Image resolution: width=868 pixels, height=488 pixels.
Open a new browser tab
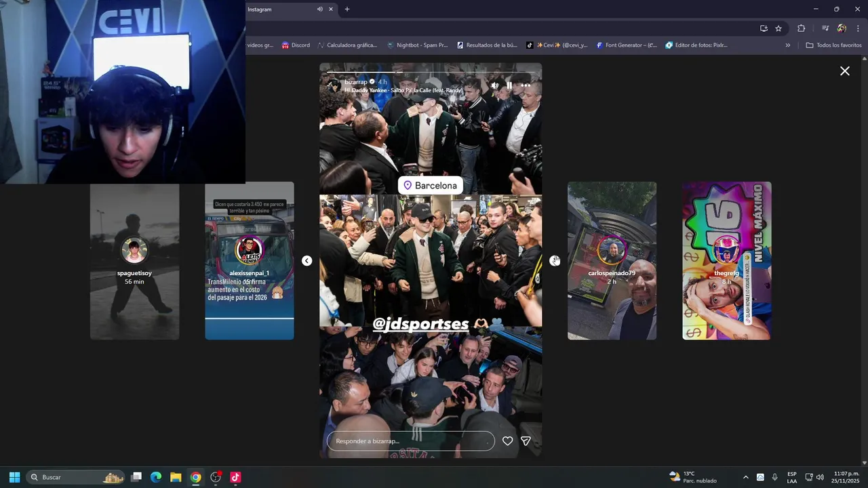tap(347, 9)
